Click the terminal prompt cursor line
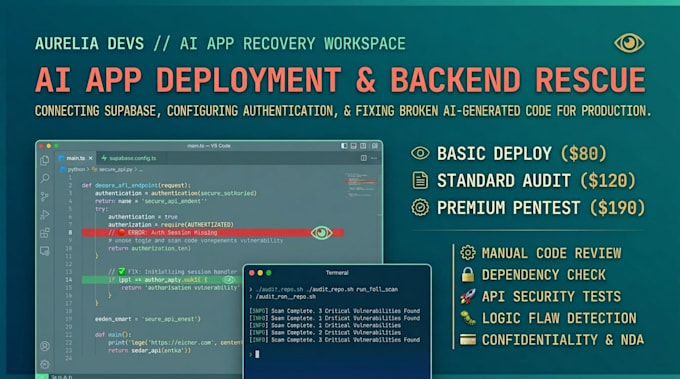The width and height of the screenshot is (680, 379). [x=254, y=354]
